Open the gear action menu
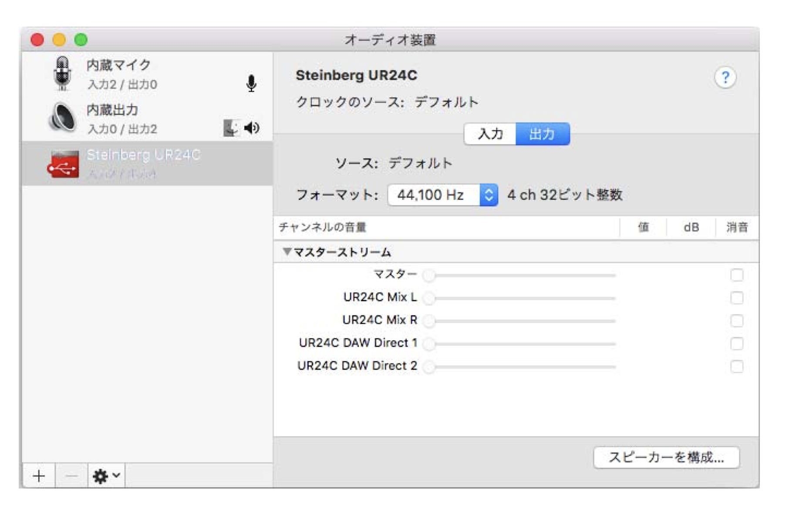This screenshot has width=809, height=532. pyautogui.click(x=106, y=476)
